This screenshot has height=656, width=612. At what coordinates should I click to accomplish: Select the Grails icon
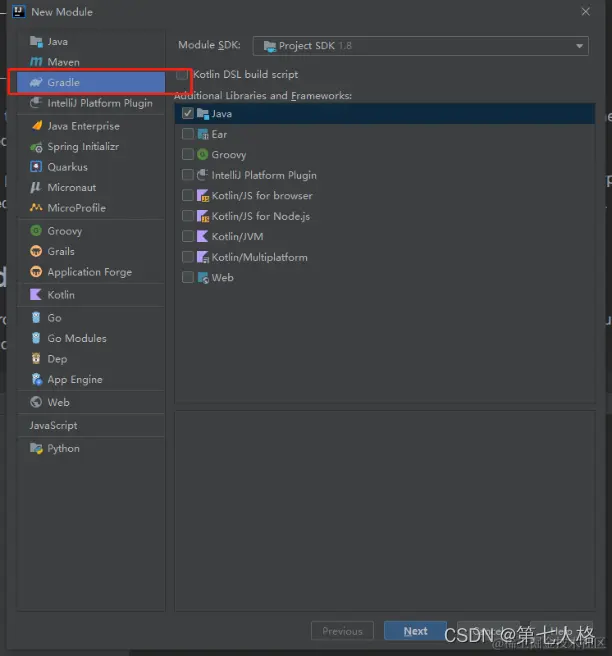click(36, 251)
